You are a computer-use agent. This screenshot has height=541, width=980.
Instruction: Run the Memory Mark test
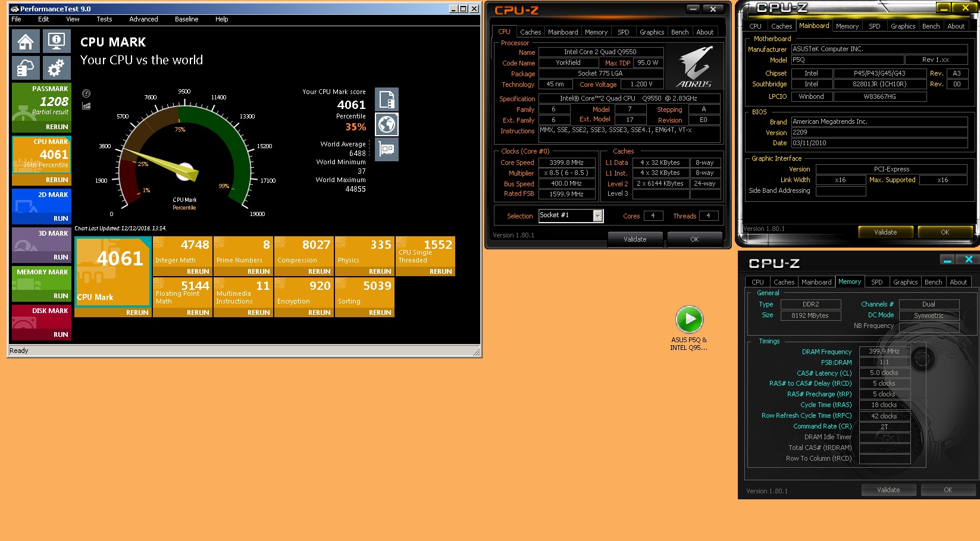click(x=61, y=296)
